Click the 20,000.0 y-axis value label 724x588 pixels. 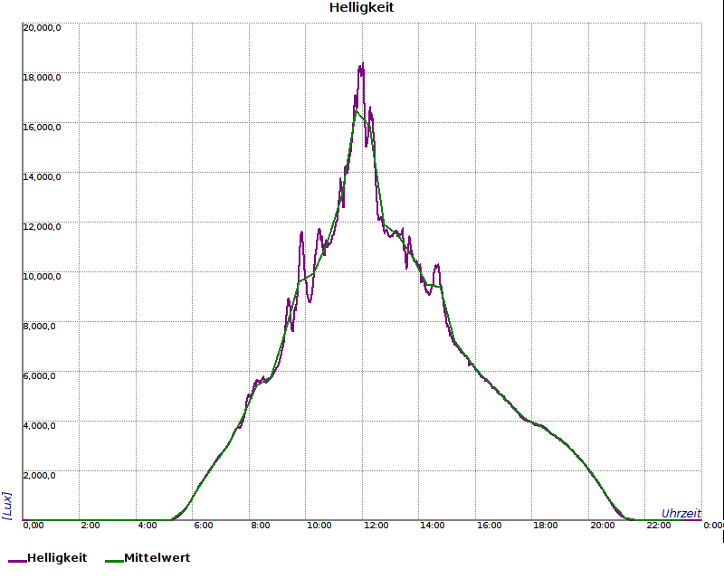tap(42, 27)
